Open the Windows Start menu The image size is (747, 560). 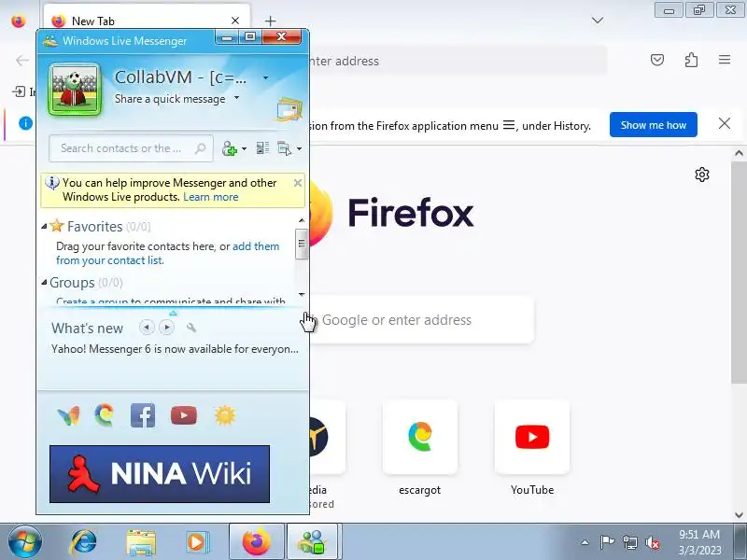tap(25, 542)
